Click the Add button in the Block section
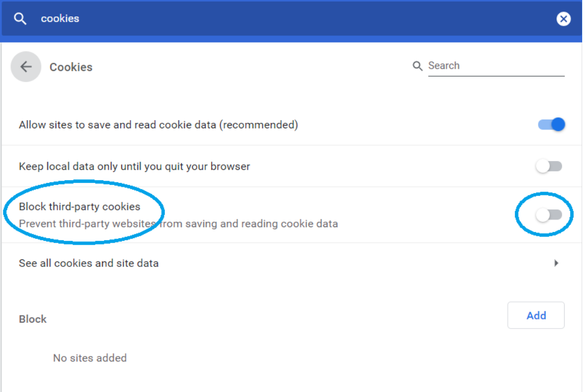 pos(536,316)
